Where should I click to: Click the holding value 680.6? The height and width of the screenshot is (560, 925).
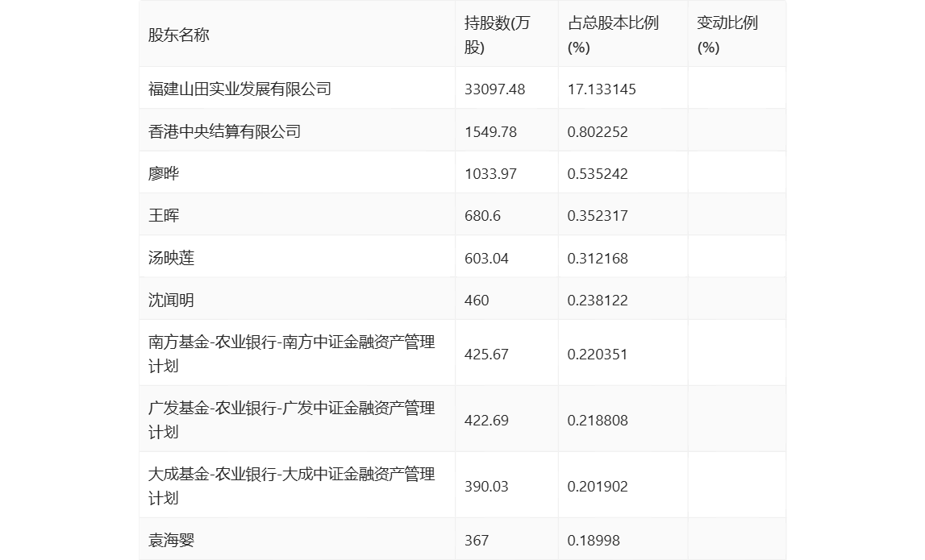tap(482, 216)
